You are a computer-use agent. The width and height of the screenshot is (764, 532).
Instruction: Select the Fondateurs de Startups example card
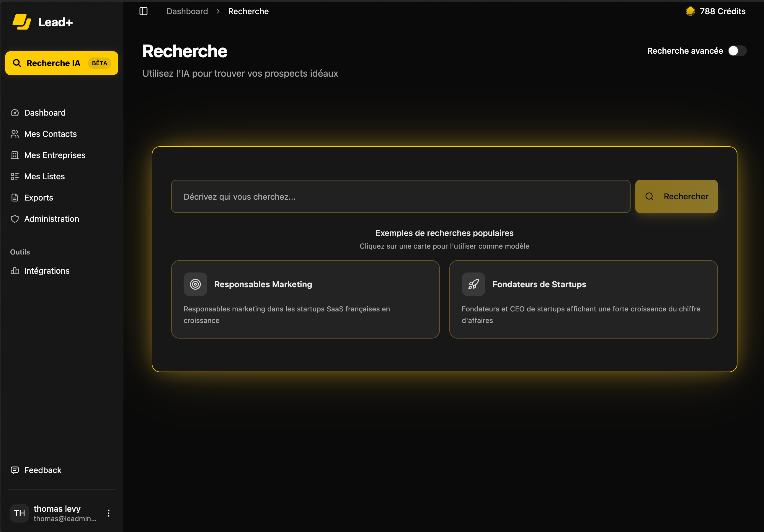pos(583,299)
